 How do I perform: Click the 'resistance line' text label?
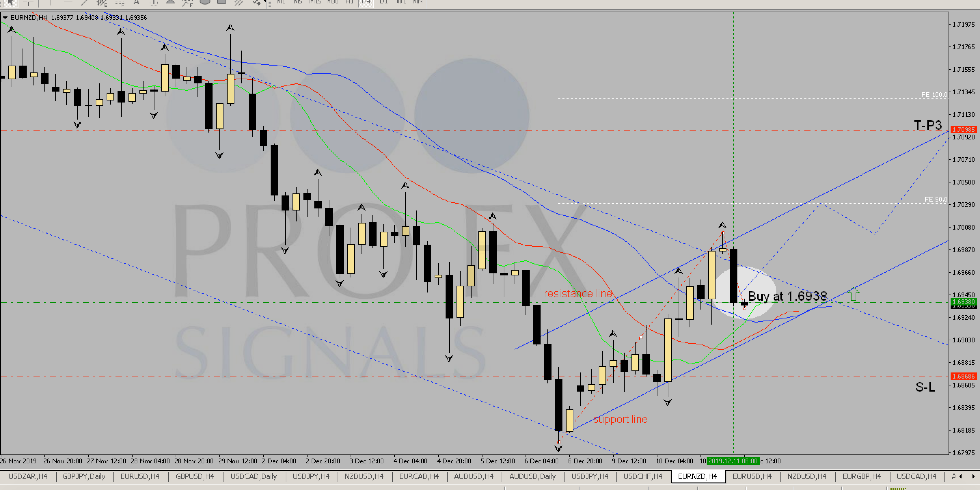577,293
